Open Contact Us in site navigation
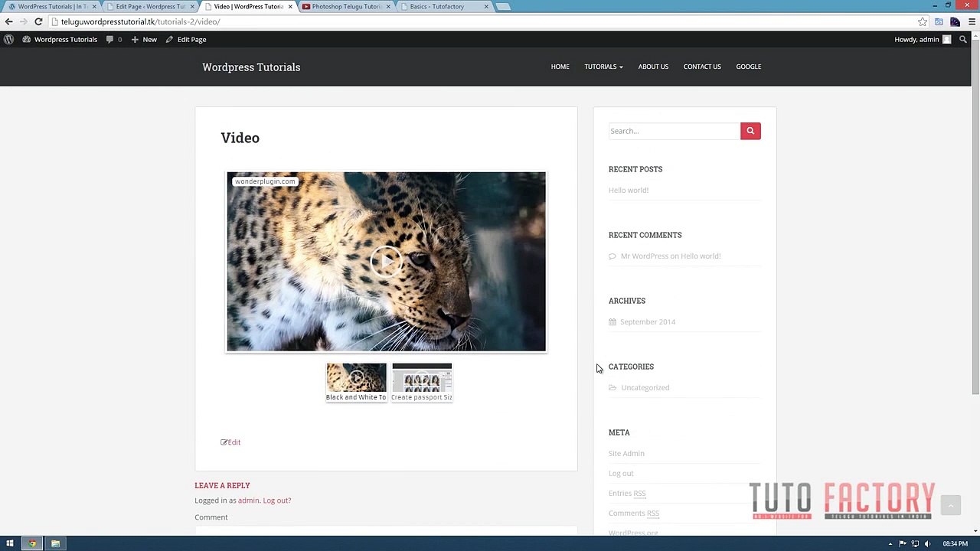This screenshot has width=980, height=551. point(702,67)
